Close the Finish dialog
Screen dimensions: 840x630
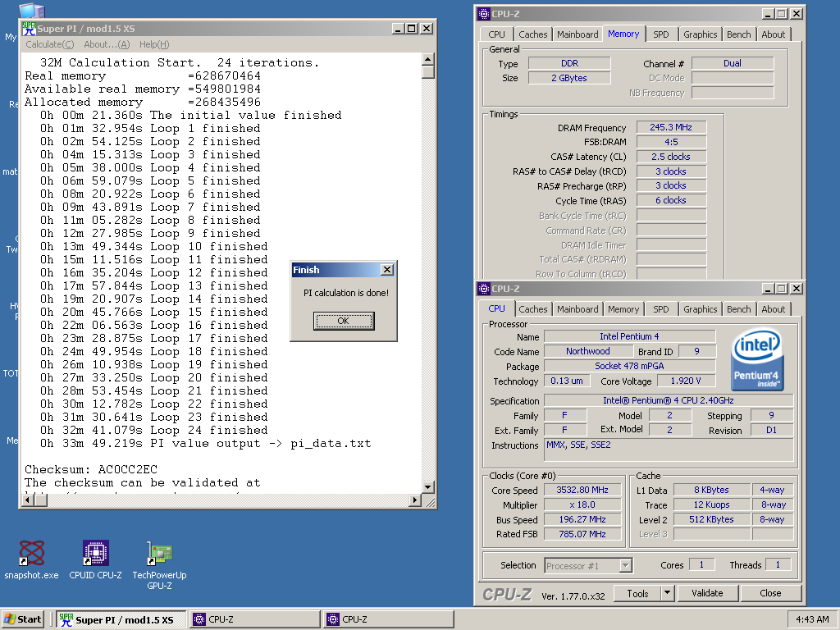click(x=387, y=269)
